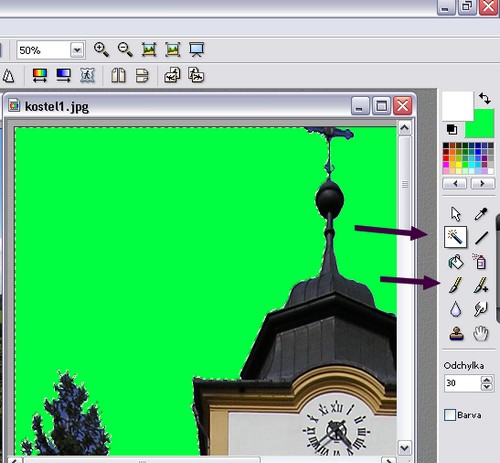Select the paint bucket fill tool
500x463 pixels.
tap(455, 262)
